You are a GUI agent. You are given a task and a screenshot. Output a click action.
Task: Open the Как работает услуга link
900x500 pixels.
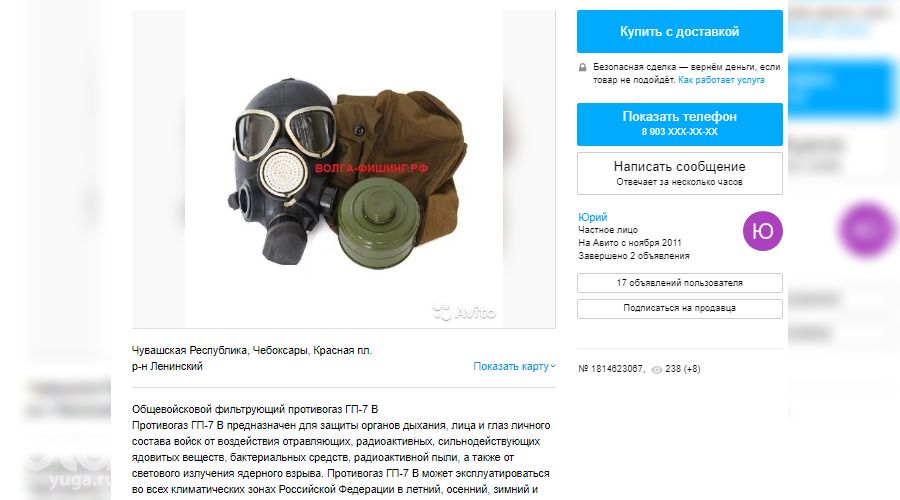click(x=721, y=80)
